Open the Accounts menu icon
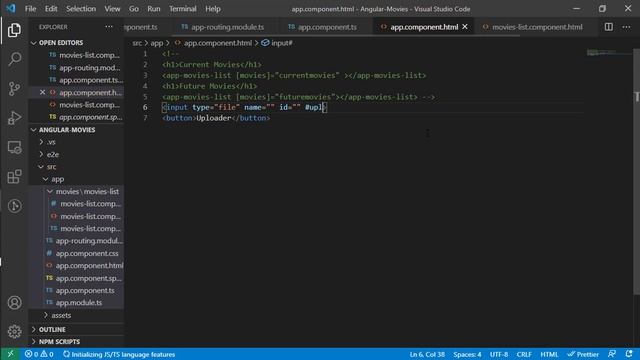Image resolution: width=640 pixels, height=360 pixels. (x=14, y=302)
